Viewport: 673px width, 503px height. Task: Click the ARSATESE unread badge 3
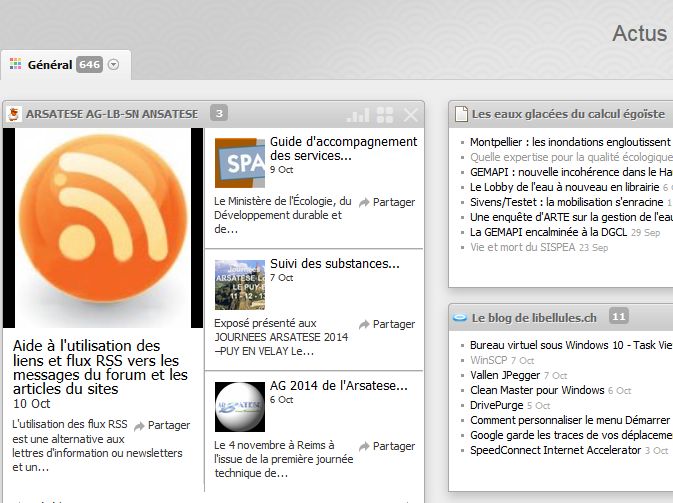click(x=219, y=113)
